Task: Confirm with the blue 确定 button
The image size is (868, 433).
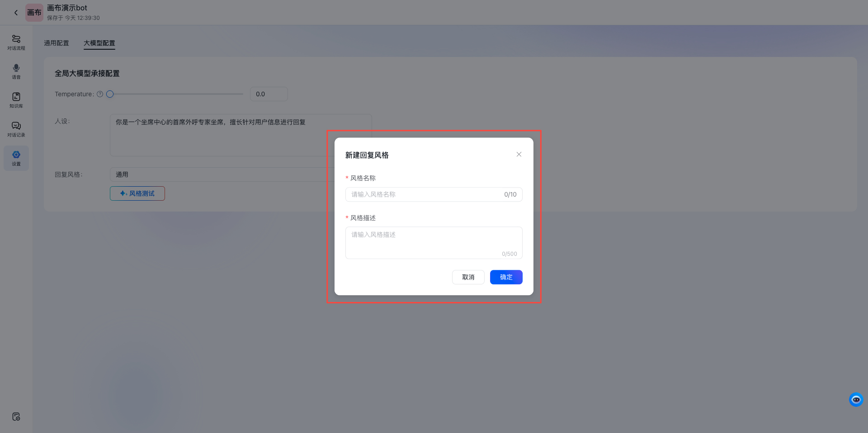Action: click(x=506, y=277)
